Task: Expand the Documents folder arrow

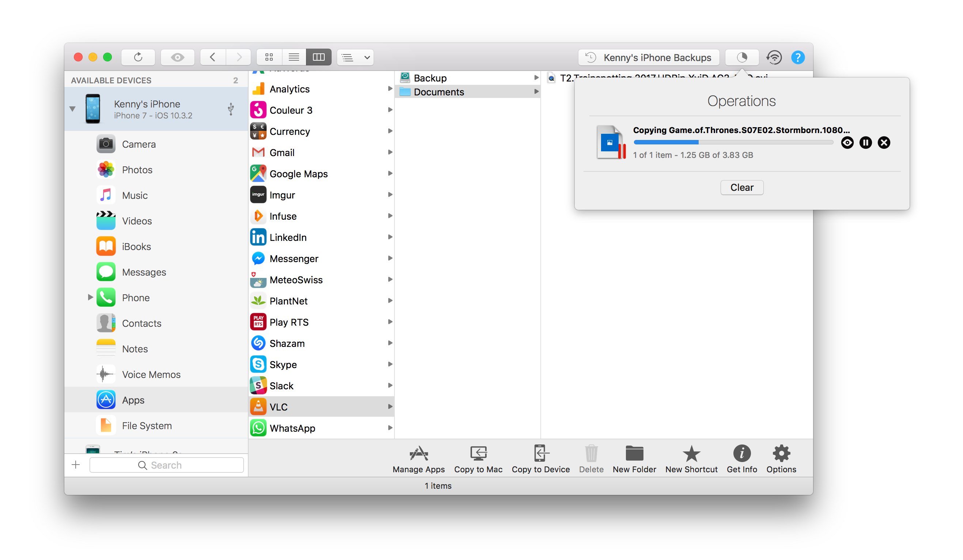Action: (x=538, y=92)
